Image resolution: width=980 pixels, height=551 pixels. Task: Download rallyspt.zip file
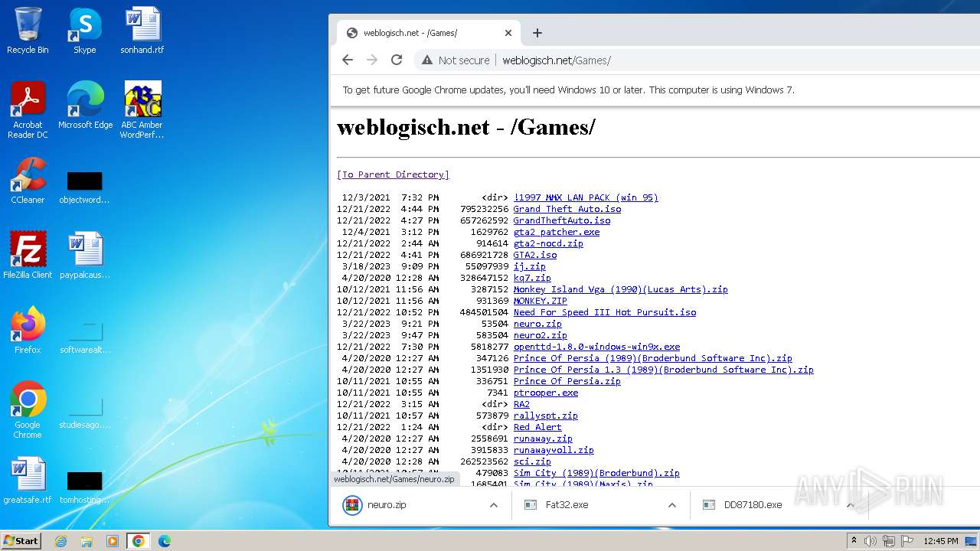[x=546, y=416]
